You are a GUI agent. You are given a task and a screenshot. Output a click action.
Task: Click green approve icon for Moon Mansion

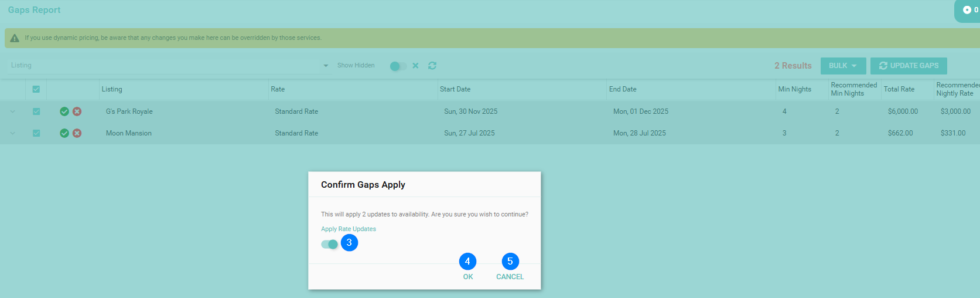(64, 133)
